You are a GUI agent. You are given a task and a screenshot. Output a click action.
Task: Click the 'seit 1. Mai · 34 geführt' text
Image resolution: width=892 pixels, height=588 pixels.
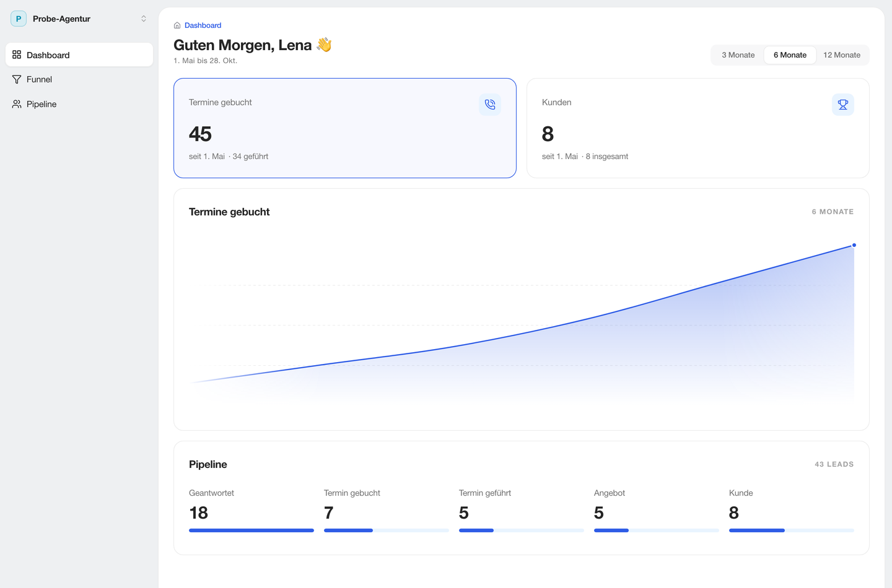coord(229,157)
